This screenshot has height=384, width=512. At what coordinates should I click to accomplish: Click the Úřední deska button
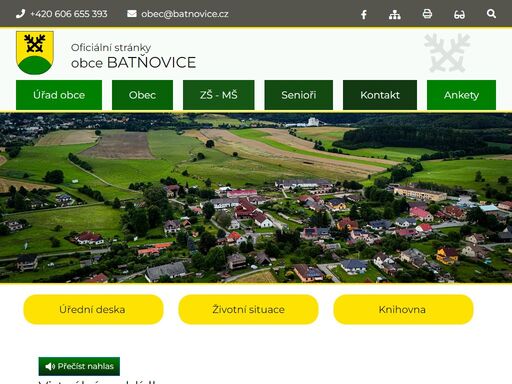click(x=93, y=309)
